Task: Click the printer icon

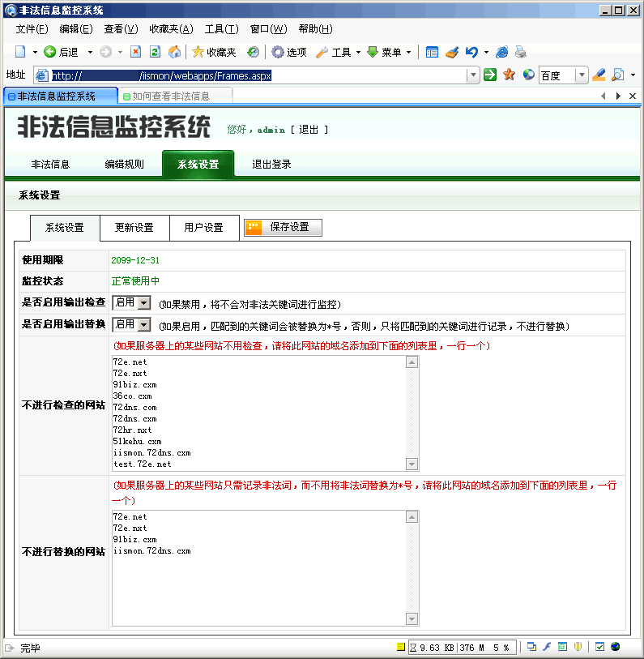Action: point(521,52)
